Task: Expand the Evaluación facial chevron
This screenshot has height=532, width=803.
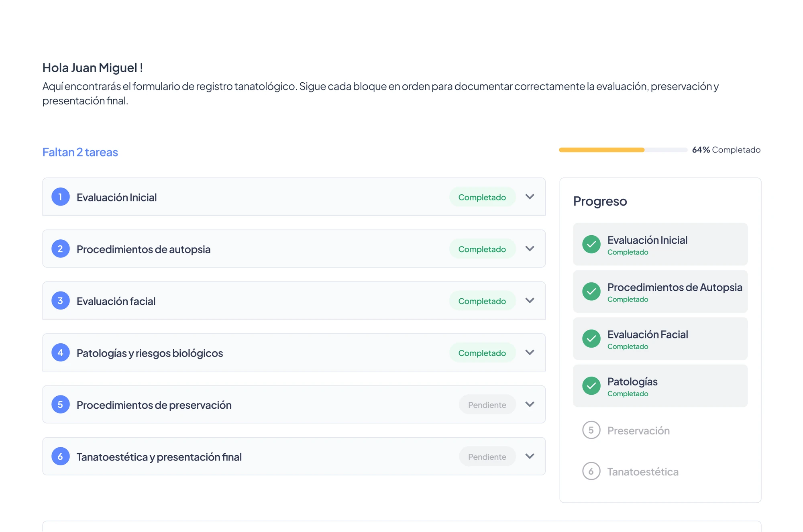Action: [530, 300]
